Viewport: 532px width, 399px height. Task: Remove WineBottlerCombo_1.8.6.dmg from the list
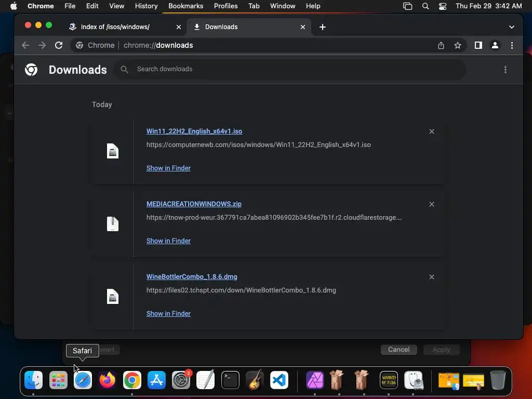[x=431, y=277]
